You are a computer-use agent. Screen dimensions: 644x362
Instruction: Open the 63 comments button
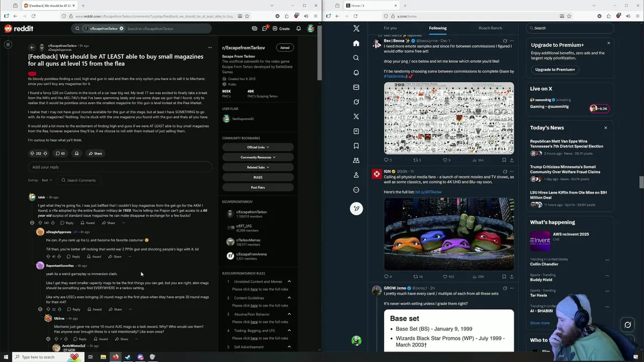(60, 153)
